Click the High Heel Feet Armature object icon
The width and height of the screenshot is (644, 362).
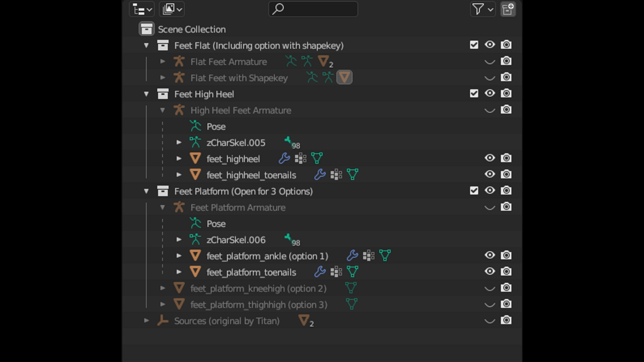pyautogui.click(x=179, y=110)
